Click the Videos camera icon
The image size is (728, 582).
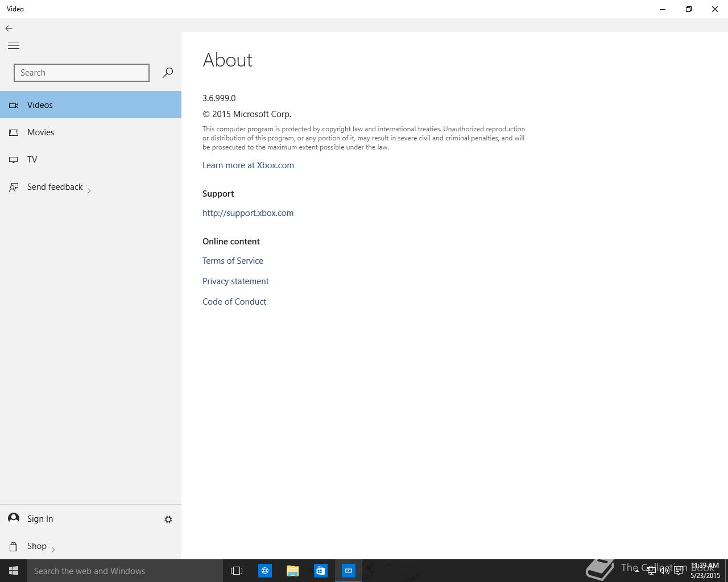(x=14, y=105)
